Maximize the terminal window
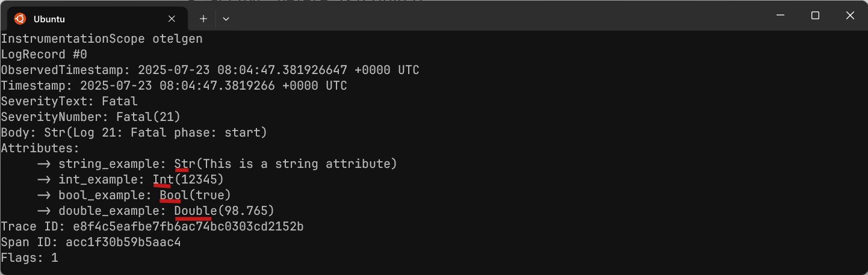This screenshot has width=868, height=275. click(x=815, y=16)
